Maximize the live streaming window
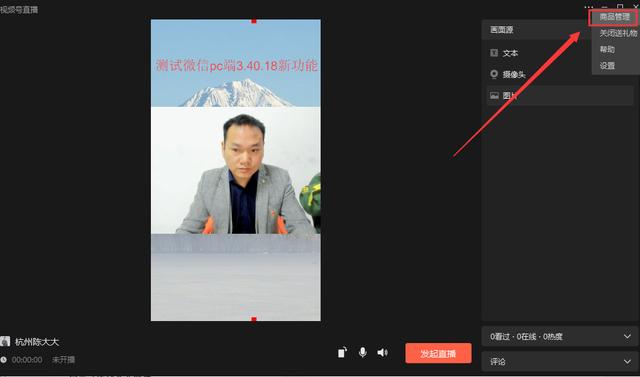The width and height of the screenshot is (640, 377). [620, 7]
